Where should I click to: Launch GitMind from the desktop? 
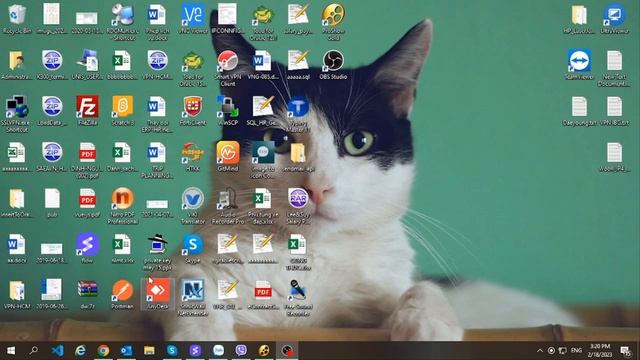(228, 156)
